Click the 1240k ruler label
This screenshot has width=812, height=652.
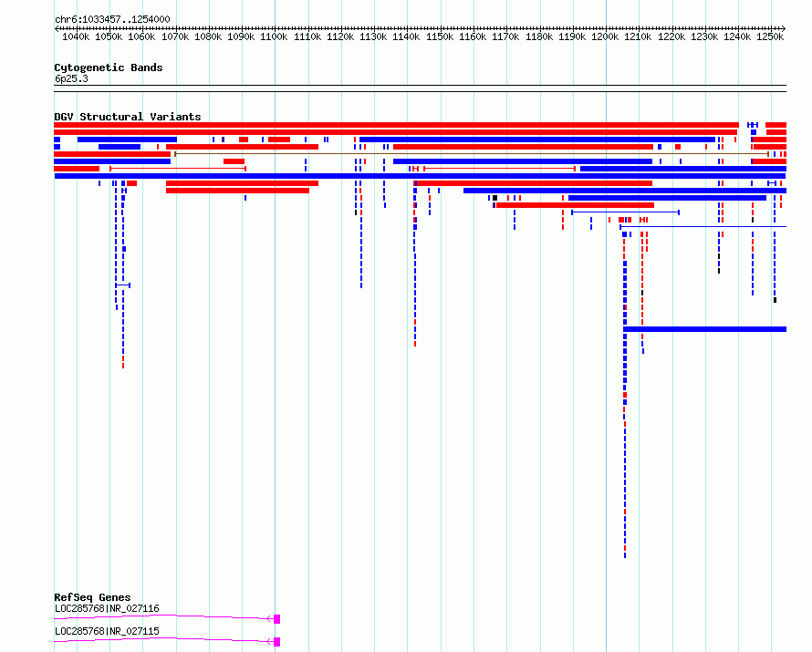737,36
